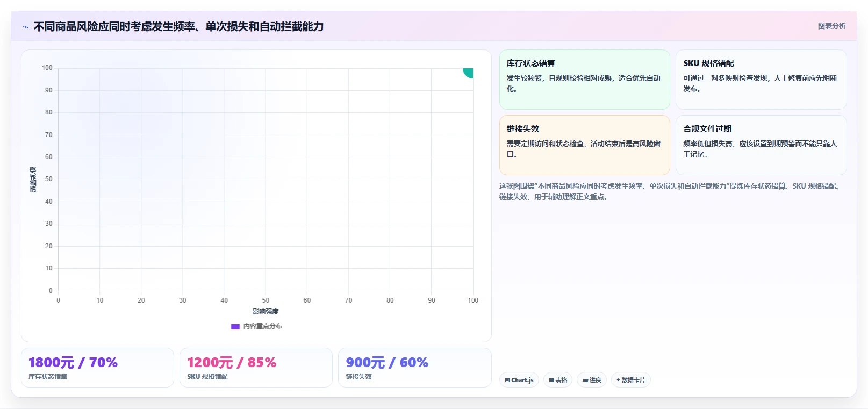The image size is (868, 409).
Task: Click the 1800元 / 70% stat card
Action: [x=97, y=368]
